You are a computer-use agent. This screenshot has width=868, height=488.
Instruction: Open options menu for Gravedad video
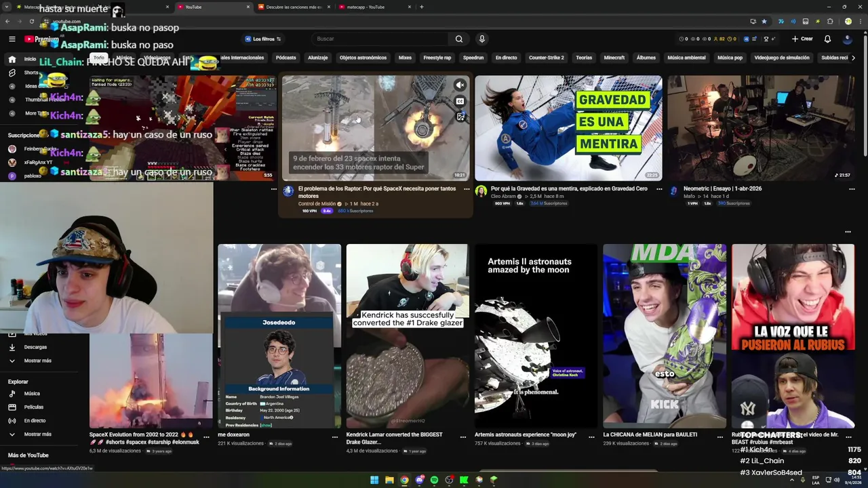tap(659, 189)
